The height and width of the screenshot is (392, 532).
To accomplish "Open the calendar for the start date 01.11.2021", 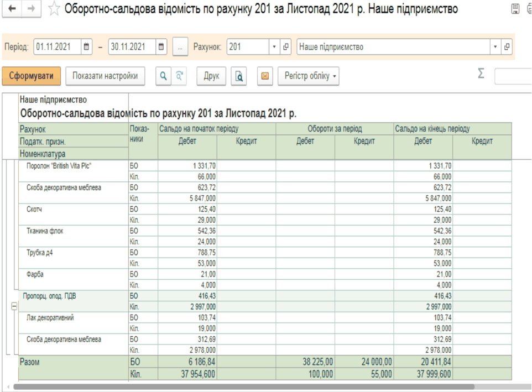I will (86, 47).
